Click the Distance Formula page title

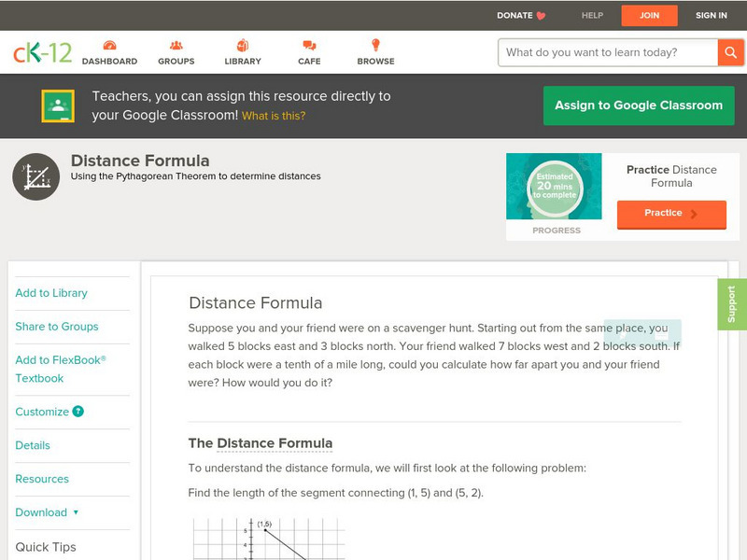click(x=140, y=161)
